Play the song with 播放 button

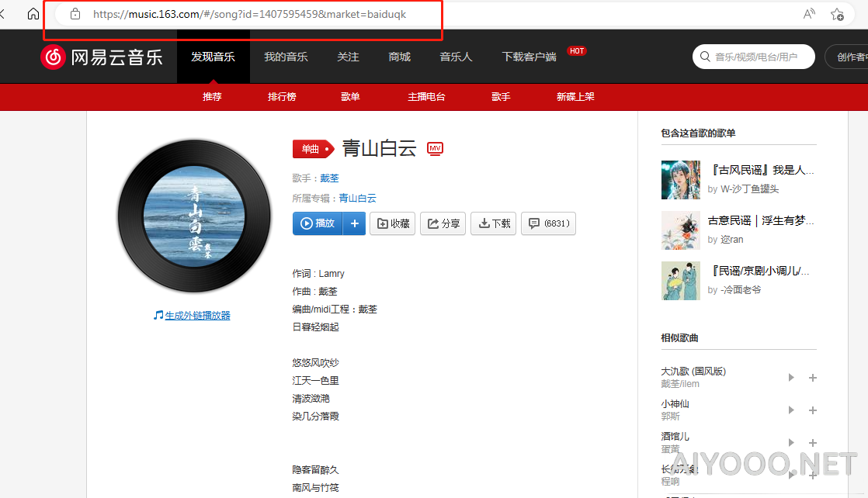pyautogui.click(x=318, y=223)
